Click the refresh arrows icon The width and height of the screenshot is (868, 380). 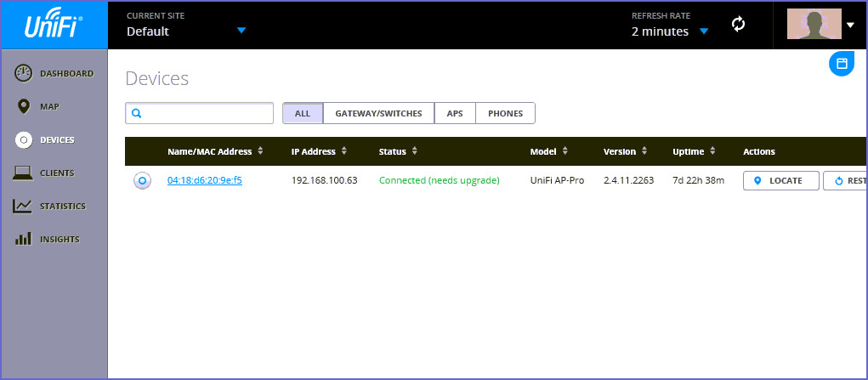[739, 25]
